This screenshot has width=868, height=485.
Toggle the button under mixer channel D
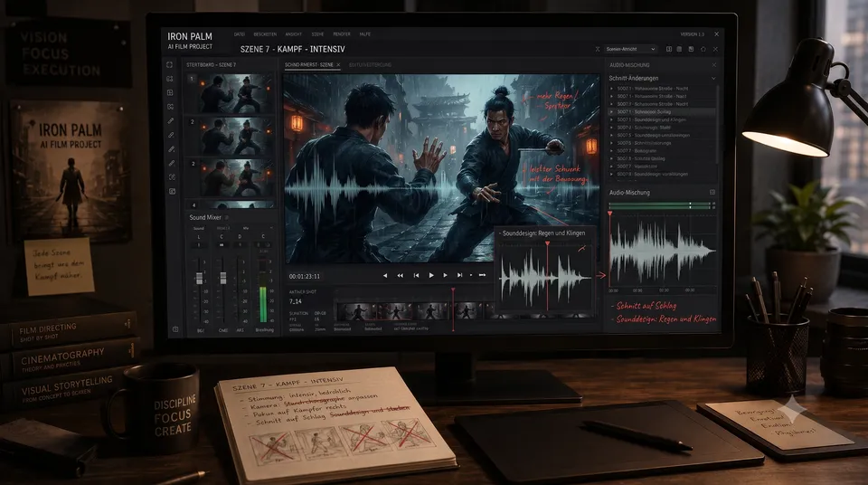point(240,244)
